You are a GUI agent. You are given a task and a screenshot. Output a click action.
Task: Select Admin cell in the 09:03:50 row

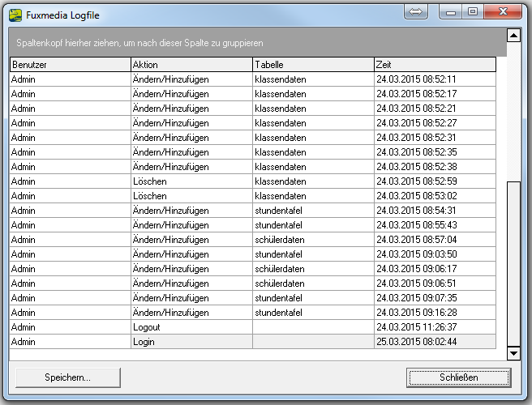[71, 254]
